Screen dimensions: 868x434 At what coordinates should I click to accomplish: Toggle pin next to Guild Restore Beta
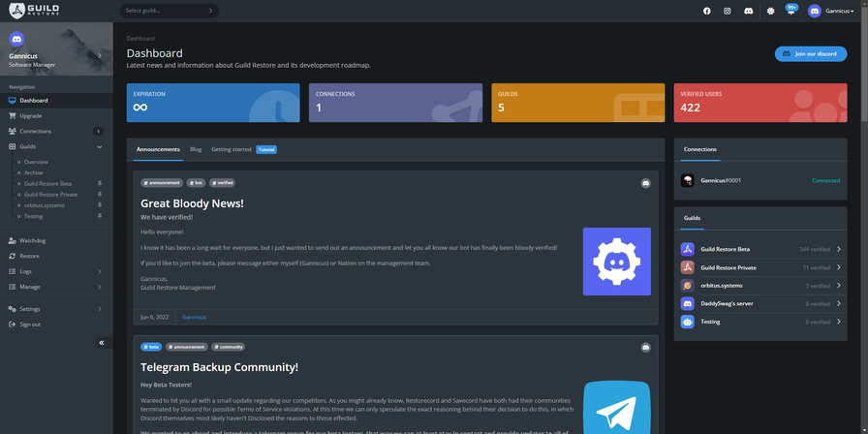[100, 183]
